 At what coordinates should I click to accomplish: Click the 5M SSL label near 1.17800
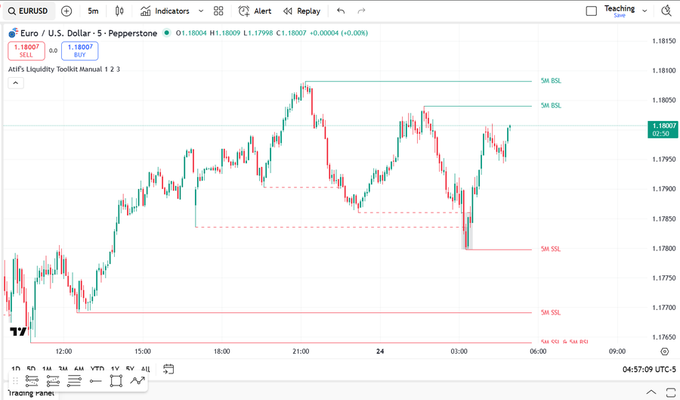coord(550,249)
